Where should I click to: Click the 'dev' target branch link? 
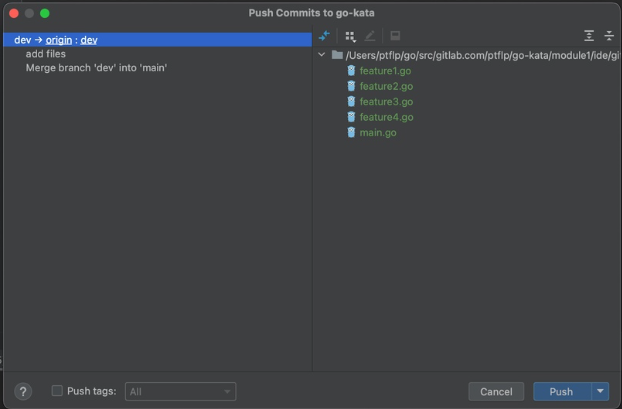tap(89, 40)
